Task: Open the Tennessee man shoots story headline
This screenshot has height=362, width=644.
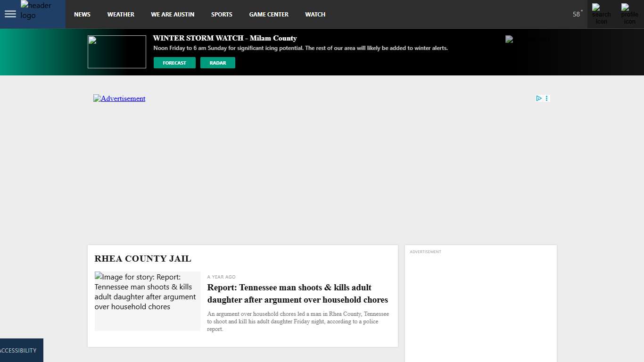Action: tap(297, 294)
